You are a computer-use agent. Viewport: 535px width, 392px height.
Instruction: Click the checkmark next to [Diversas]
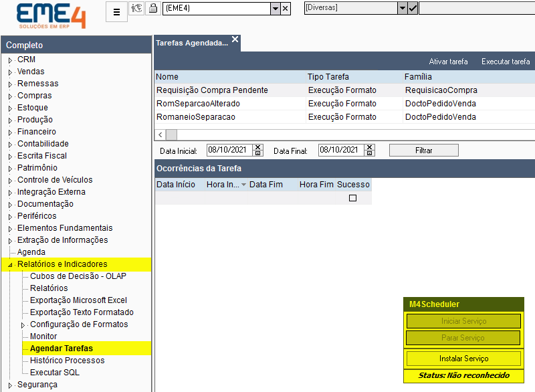tap(413, 8)
